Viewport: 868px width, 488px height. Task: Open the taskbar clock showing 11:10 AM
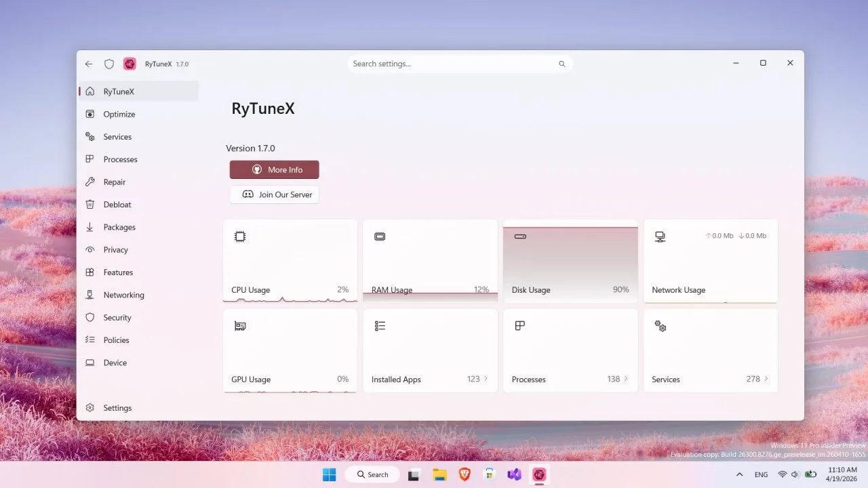click(842, 474)
